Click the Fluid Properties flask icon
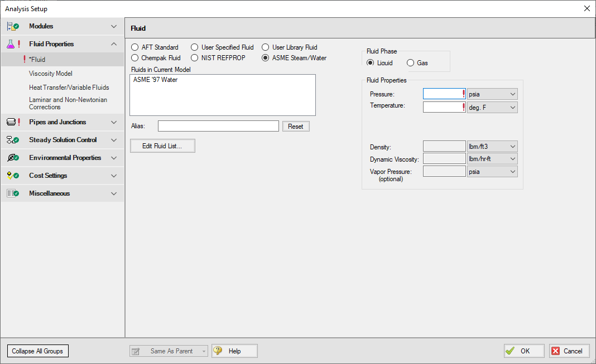The image size is (596, 364). pos(11,44)
